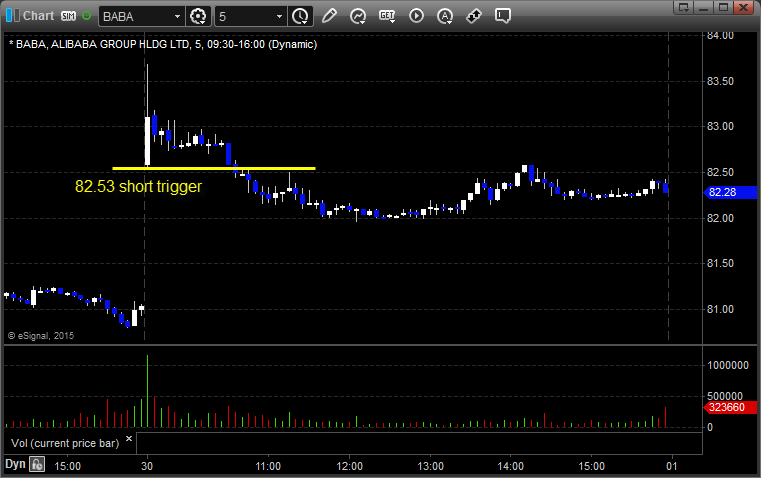Click the Dyn time scale button
Screen dimensions: 761x478
15,464
